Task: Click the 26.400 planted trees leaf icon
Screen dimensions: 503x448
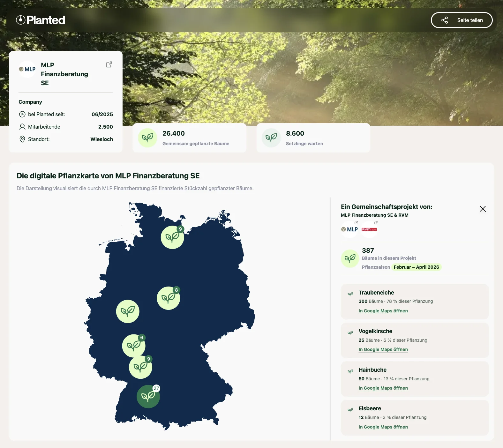Action: pos(147,138)
